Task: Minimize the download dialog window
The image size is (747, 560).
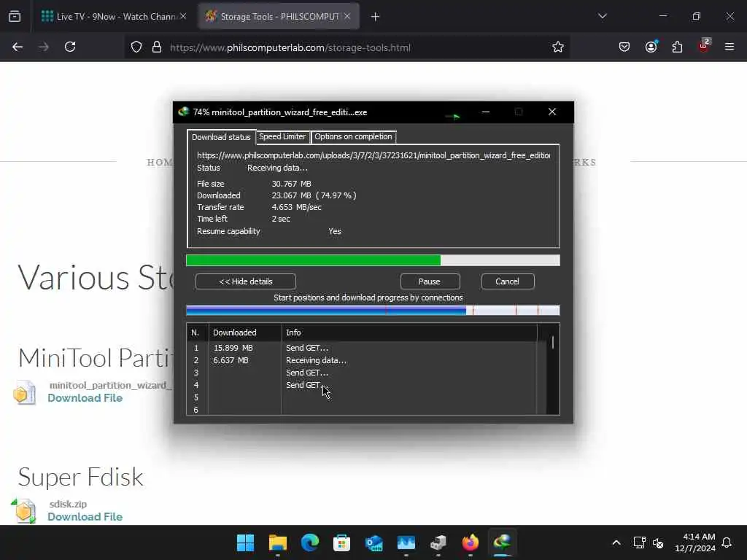Action: [485, 112]
